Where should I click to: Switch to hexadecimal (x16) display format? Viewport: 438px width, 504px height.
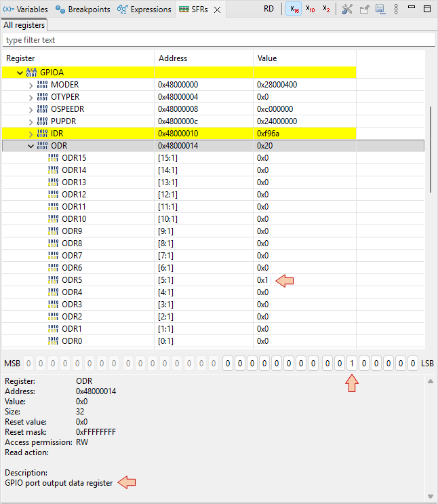click(294, 9)
